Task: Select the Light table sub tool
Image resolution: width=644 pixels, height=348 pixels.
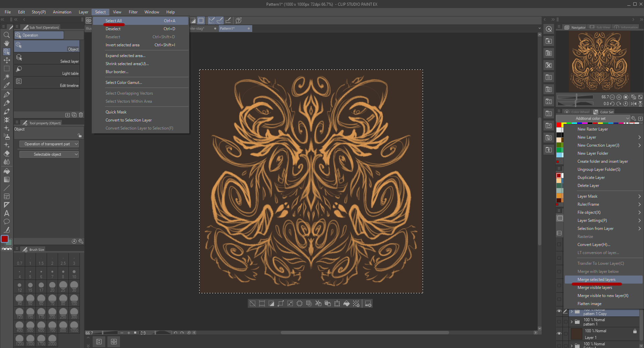Action: [x=47, y=70]
